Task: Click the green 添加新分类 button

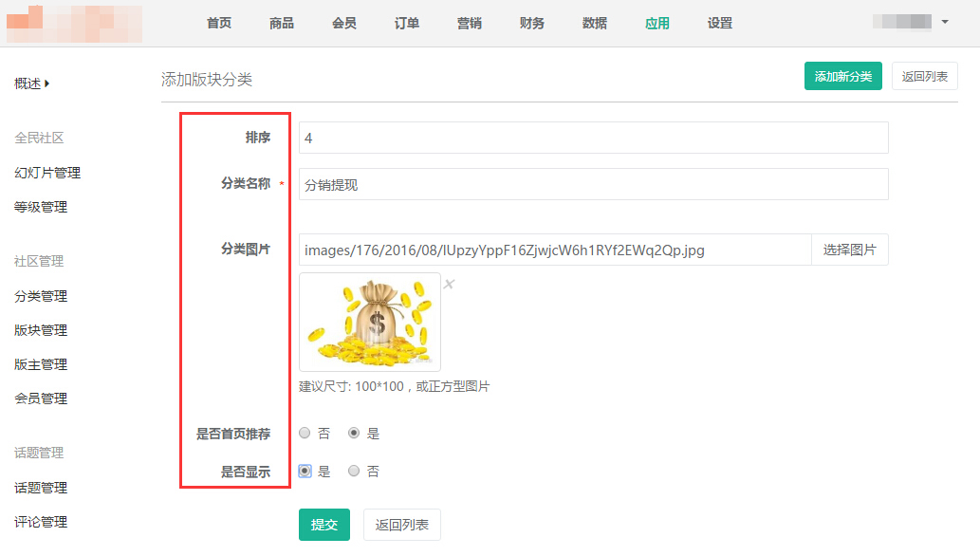Action: (843, 76)
